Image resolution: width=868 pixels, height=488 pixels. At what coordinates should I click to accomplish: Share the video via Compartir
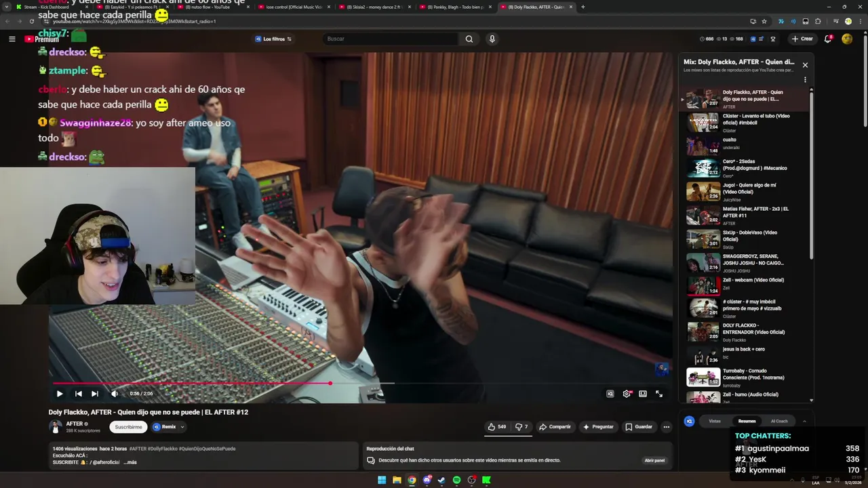click(555, 426)
